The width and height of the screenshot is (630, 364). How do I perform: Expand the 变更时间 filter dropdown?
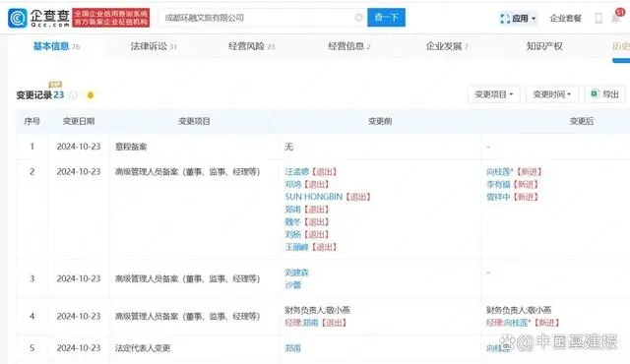(552, 94)
